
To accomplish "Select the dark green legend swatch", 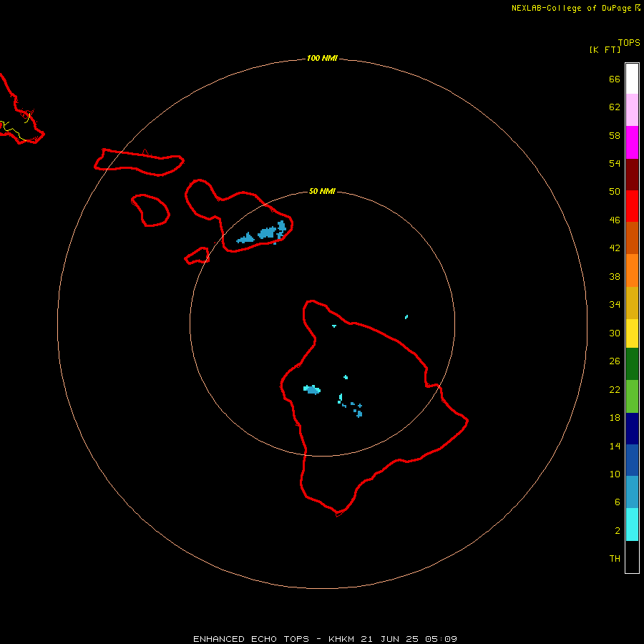I will [632, 364].
